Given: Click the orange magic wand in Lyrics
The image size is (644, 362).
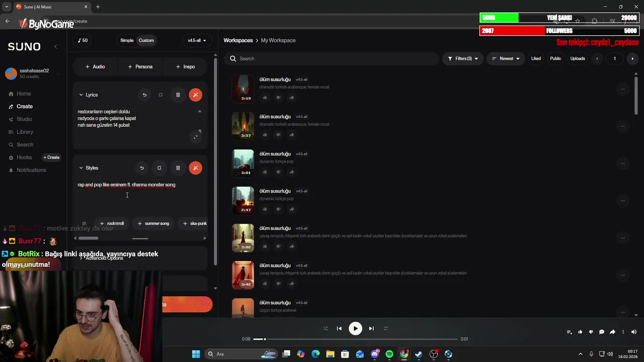Looking at the screenshot, I should click(x=195, y=95).
